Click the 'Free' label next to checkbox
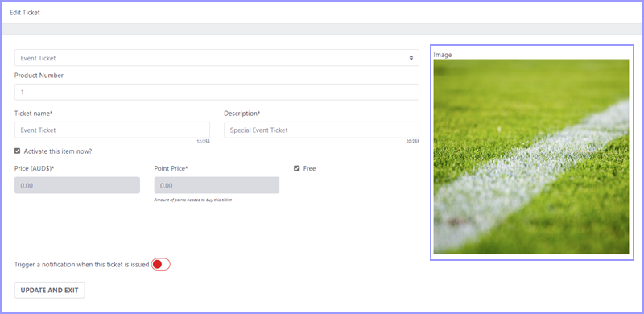Image resolution: width=644 pixels, height=314 pixels. pos(309,168)
